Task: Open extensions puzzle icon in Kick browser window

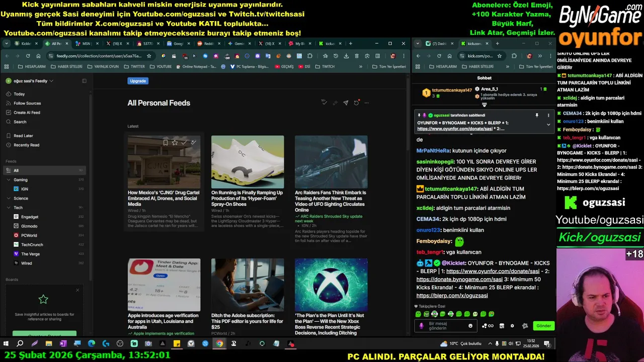Action: 514,56
